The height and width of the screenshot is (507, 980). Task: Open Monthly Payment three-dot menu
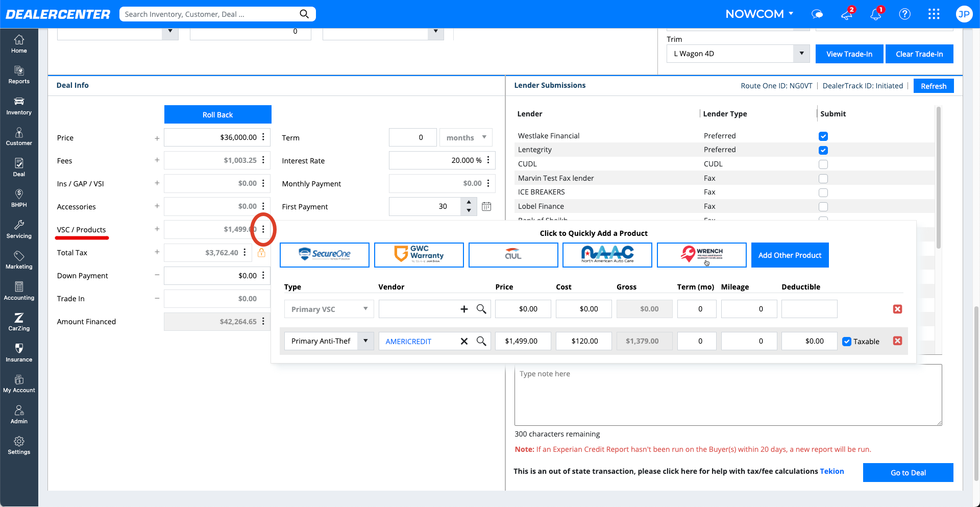(488, 183)
